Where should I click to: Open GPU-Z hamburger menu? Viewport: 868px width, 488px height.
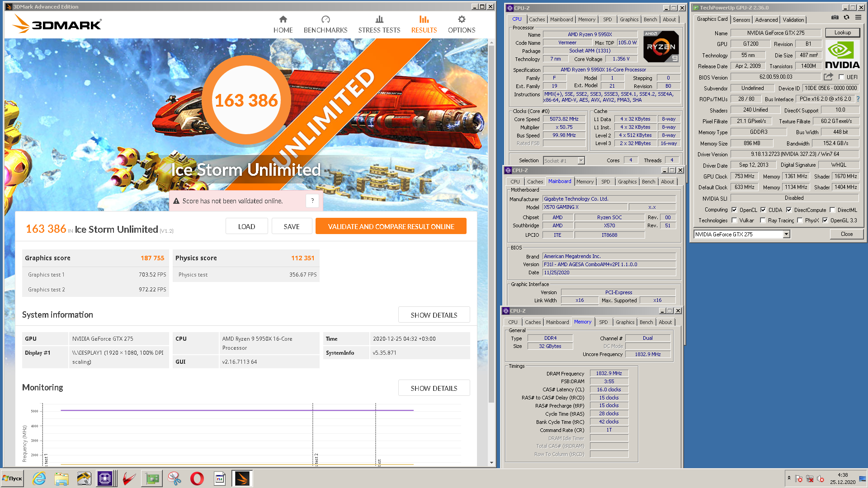coord(858,18)
